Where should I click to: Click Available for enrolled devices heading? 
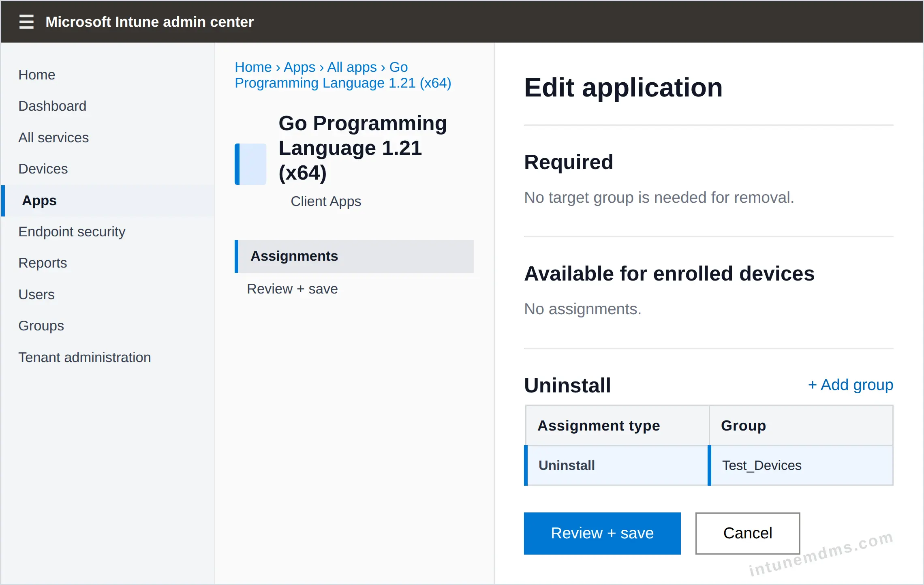(669, 273)
